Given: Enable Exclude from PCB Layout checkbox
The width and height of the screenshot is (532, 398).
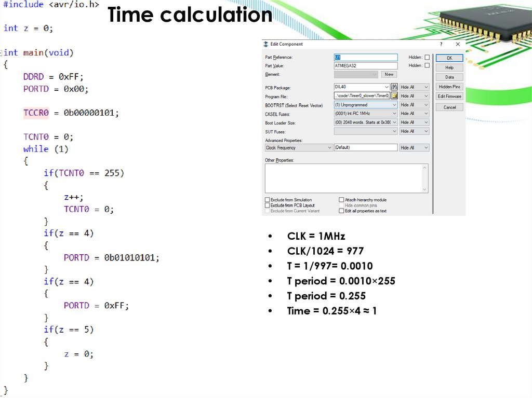Looking at the screenshot, I should [268, 205].
